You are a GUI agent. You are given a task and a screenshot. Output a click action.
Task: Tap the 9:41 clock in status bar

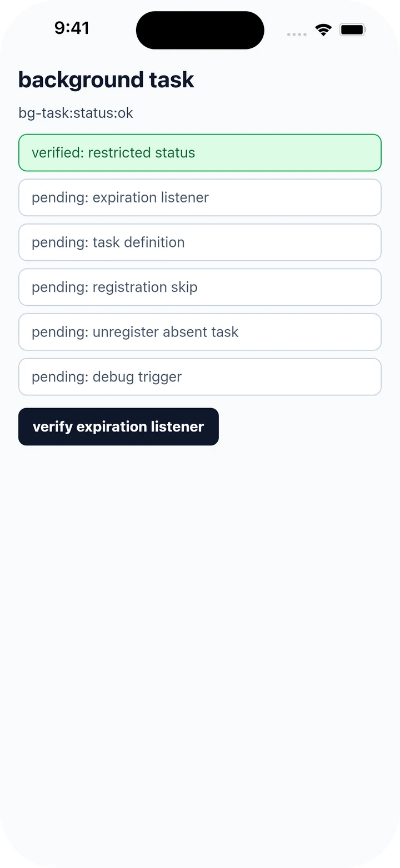click(72, 28)
